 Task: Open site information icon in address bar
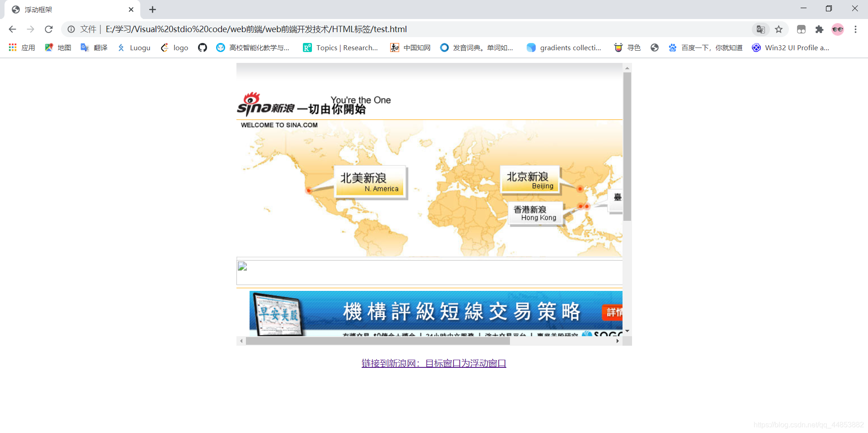71,29
